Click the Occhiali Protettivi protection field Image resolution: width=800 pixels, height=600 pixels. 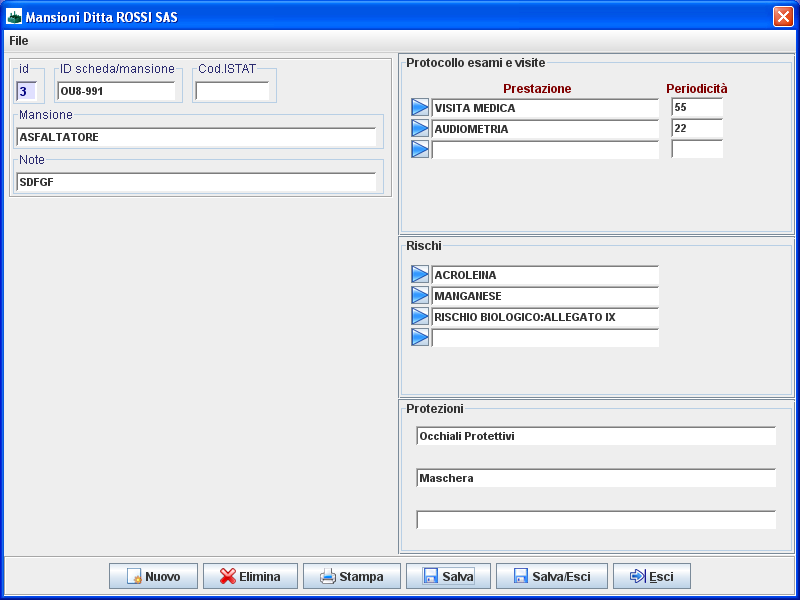pyautogui.click(x=595, y=436)
